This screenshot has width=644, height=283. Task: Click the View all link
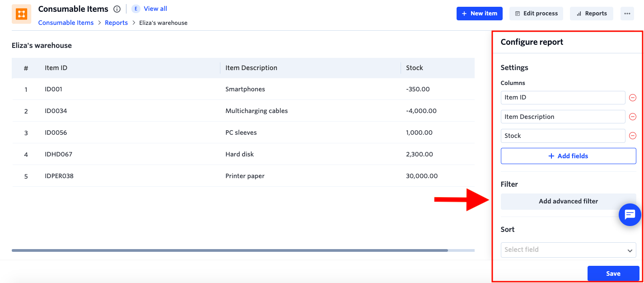[x=155, y=9]
